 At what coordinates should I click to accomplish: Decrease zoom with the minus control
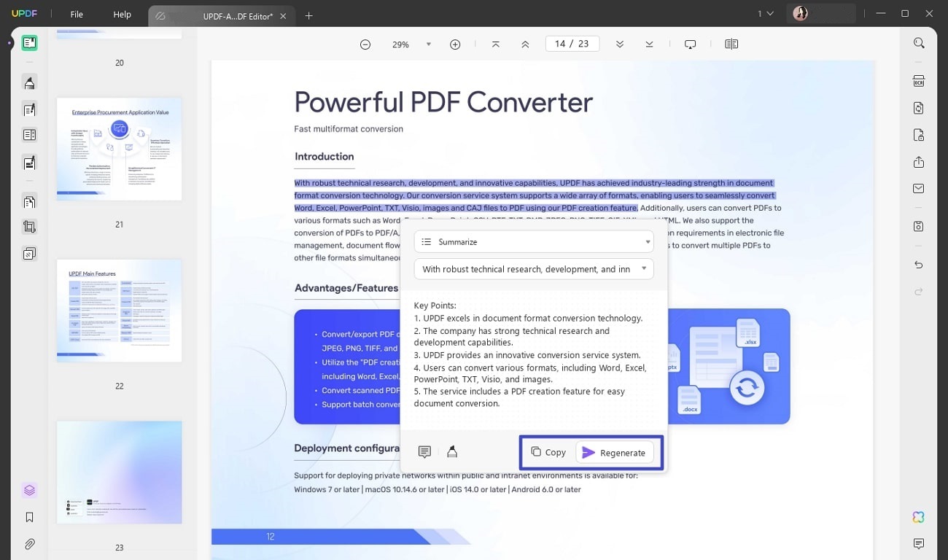click(x=365, y=44)
